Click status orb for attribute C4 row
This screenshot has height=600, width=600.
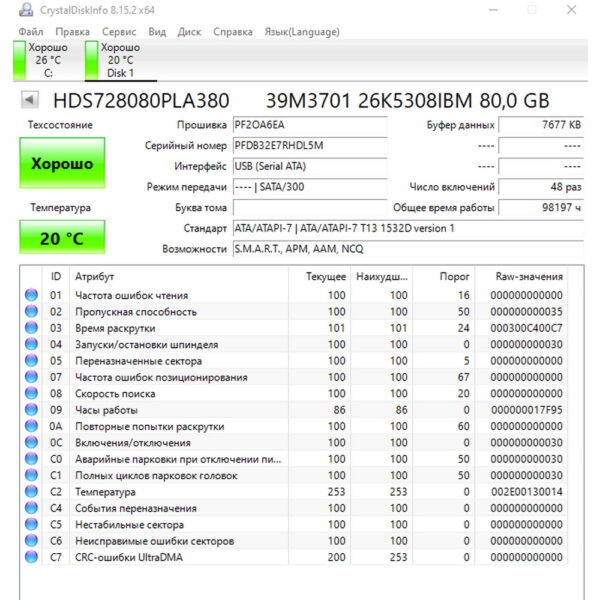click(31, 508)
